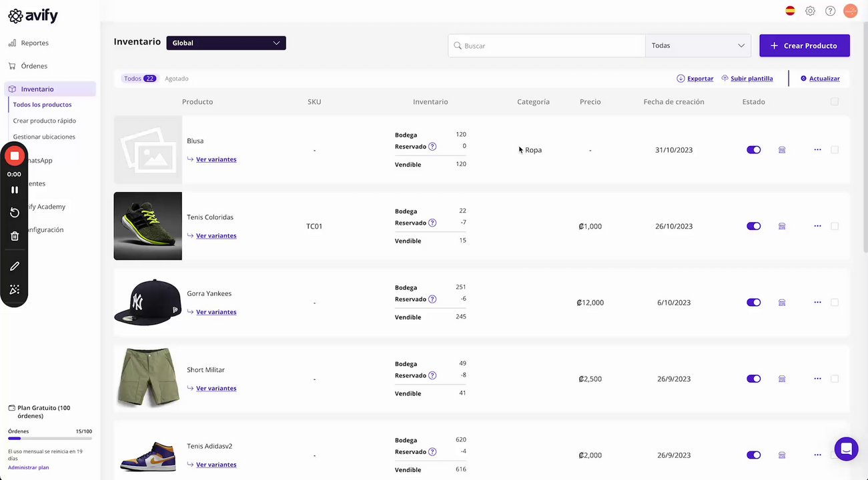Delete recording with trash icon

point(14,236)
